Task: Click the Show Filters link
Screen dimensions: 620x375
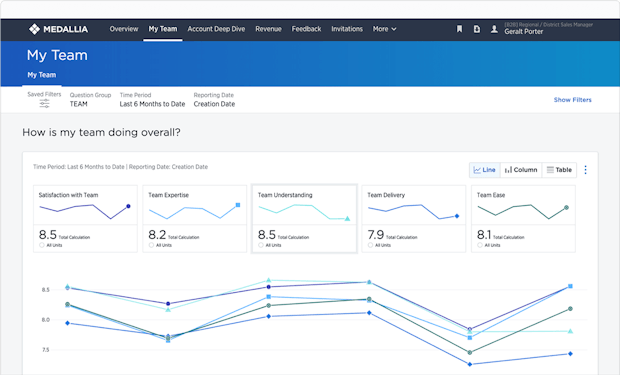Action: (573, 100)
